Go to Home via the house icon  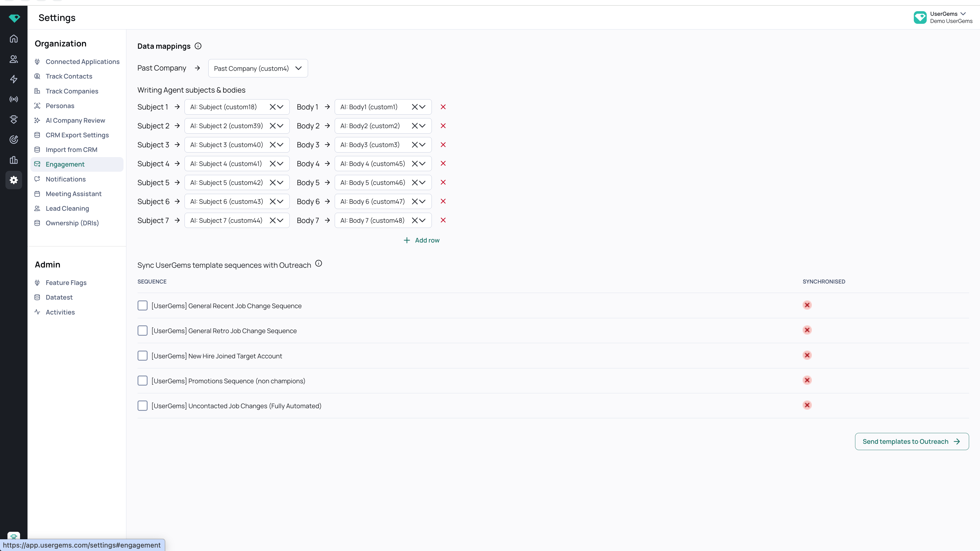pyautogui.click(x=14, y=39)
